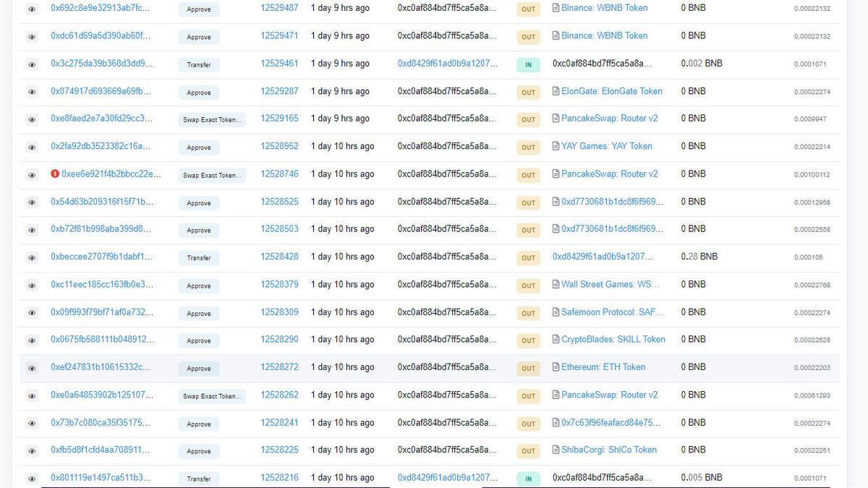Toggle the eye preview for transaction 0x09f993f79bf71af0a732

click(32, 313)
